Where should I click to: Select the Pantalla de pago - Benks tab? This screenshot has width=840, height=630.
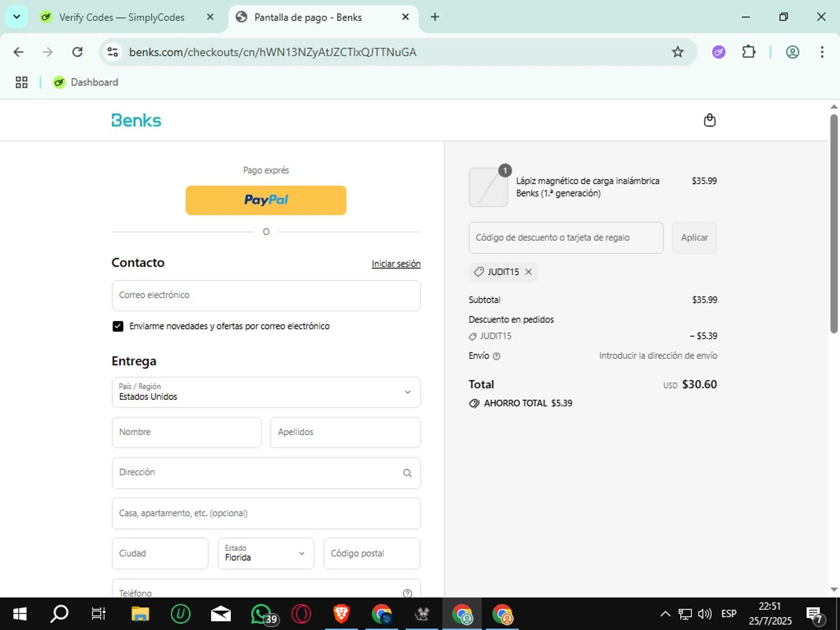(308, 17)
